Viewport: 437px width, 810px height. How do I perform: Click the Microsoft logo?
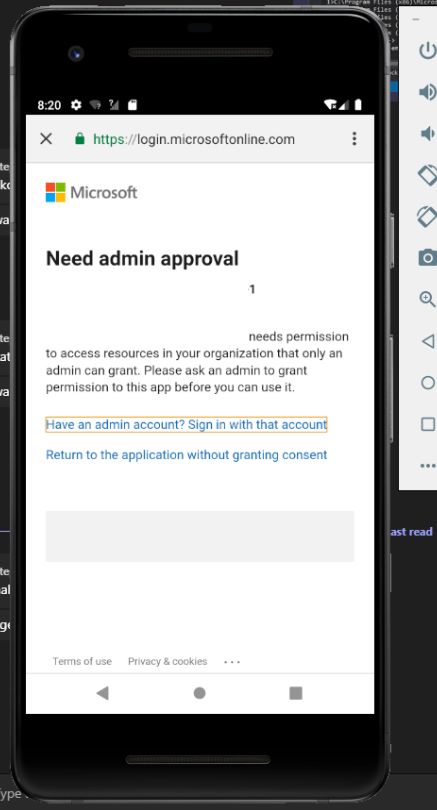click(x=91, y=192)
